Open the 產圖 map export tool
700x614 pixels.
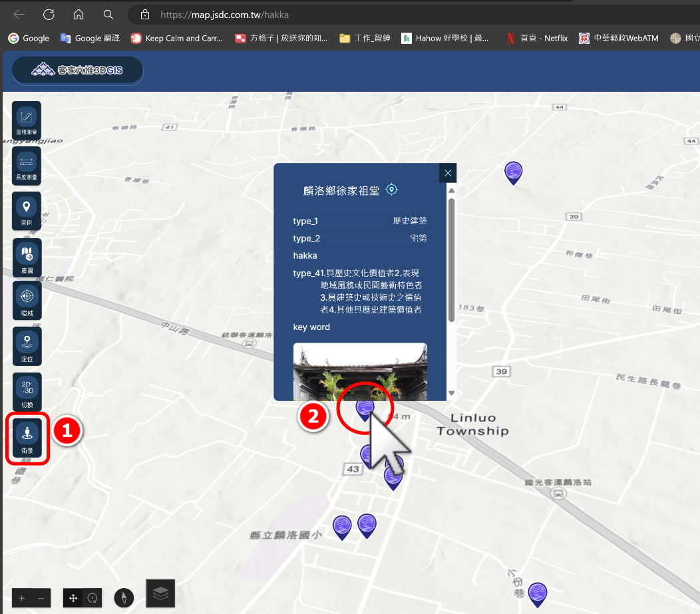pyautogui.click(x=27, y=257)
